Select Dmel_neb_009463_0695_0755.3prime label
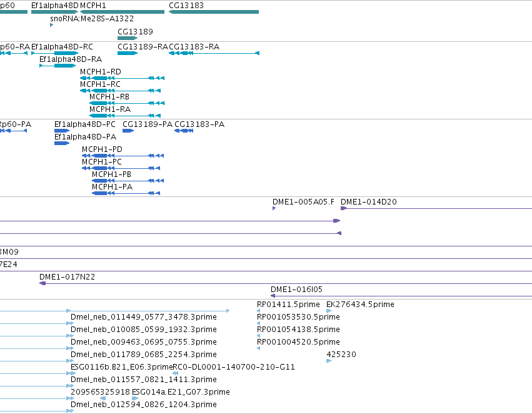 (144, 343)
